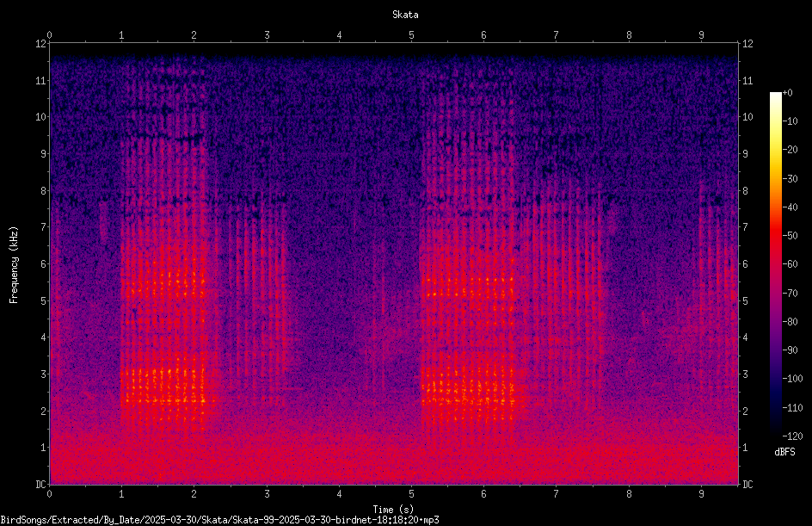The height and width of the screenshot is (526, 812).
Task: Click the -80 colorbar scale label
Action: (790, 322)
